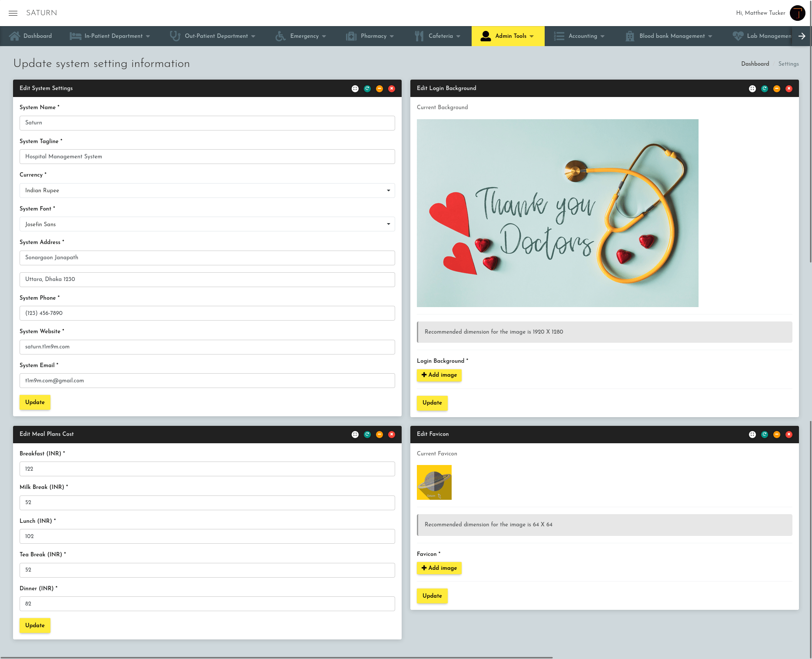
Task: Close the Edit Favicon panel
Action: pyautogui.click(x=789, y=434)
